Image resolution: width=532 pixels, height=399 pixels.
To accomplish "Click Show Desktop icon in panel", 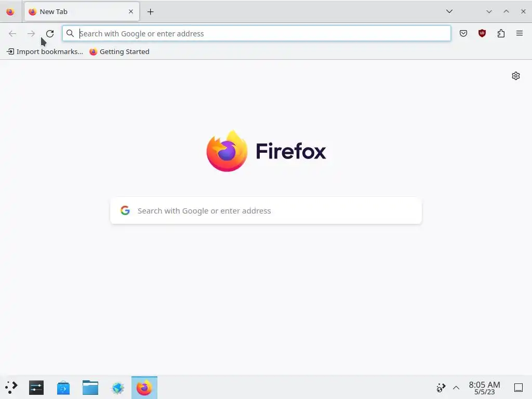I will (x=518, y=388).
